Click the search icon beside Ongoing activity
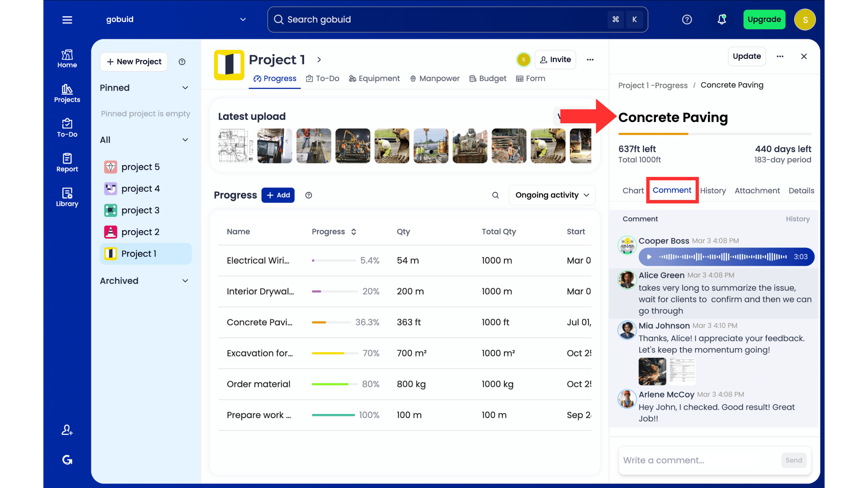 tap(495, 195)
